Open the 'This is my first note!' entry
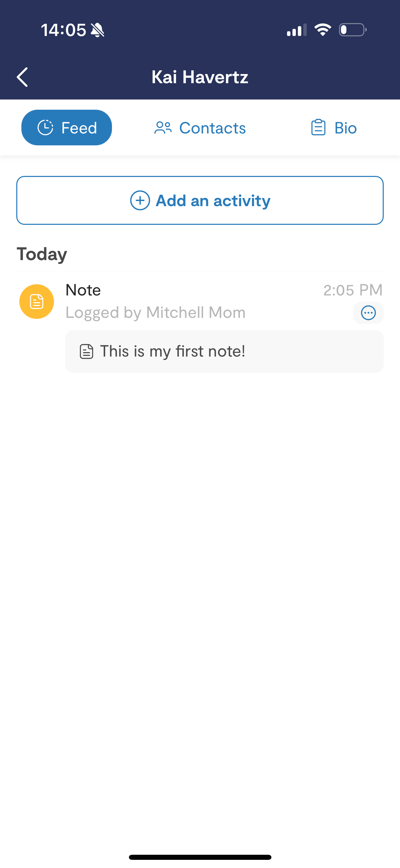Image resolution: width=400 pixels, height=868 pixels. pos(224,351)
